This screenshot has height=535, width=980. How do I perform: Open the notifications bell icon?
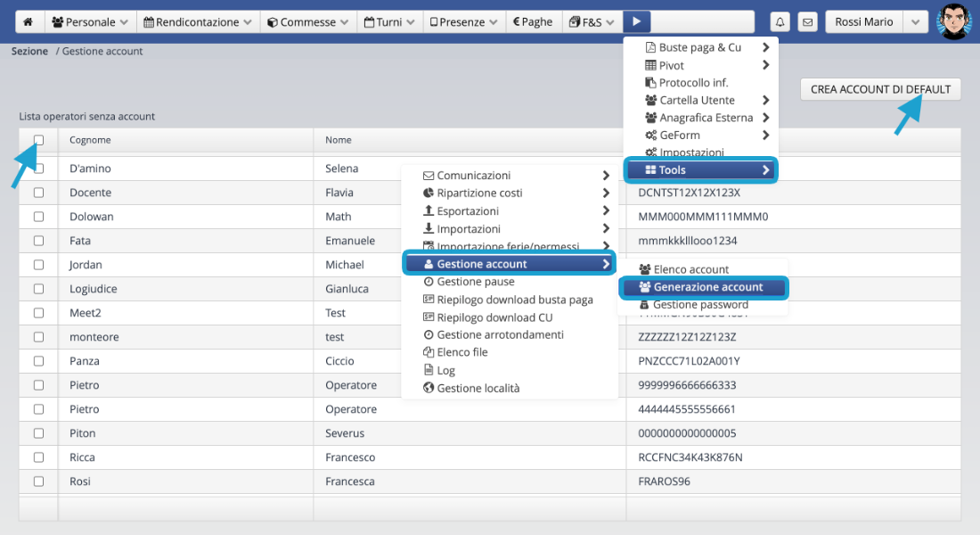click(780, 22)
